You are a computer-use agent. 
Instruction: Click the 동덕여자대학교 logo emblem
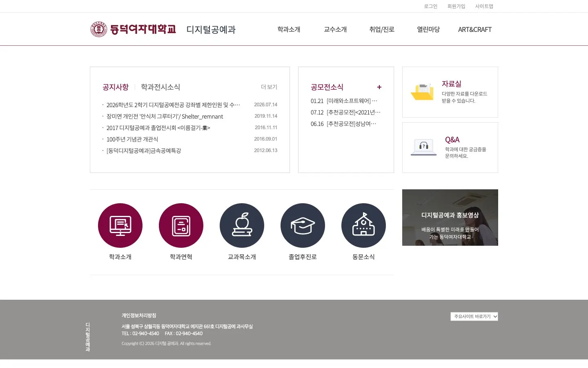click(x=98, y=29)
